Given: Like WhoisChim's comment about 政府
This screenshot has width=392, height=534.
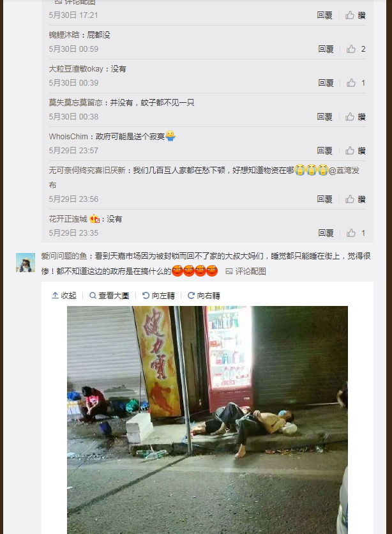Looking at the screenshot, I should pyautogui.click(x=355, y=151).
